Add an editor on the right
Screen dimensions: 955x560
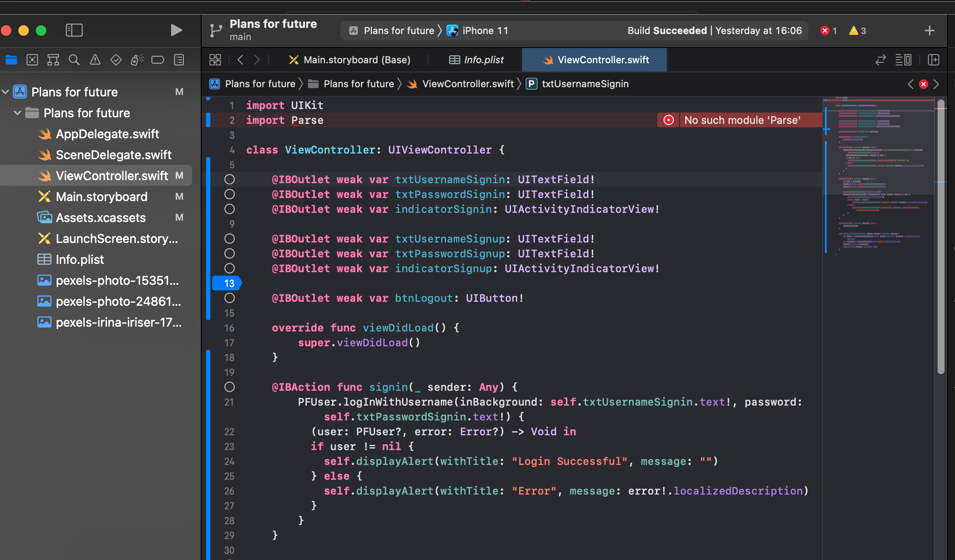pyautogui.click(x=934, y=60)
